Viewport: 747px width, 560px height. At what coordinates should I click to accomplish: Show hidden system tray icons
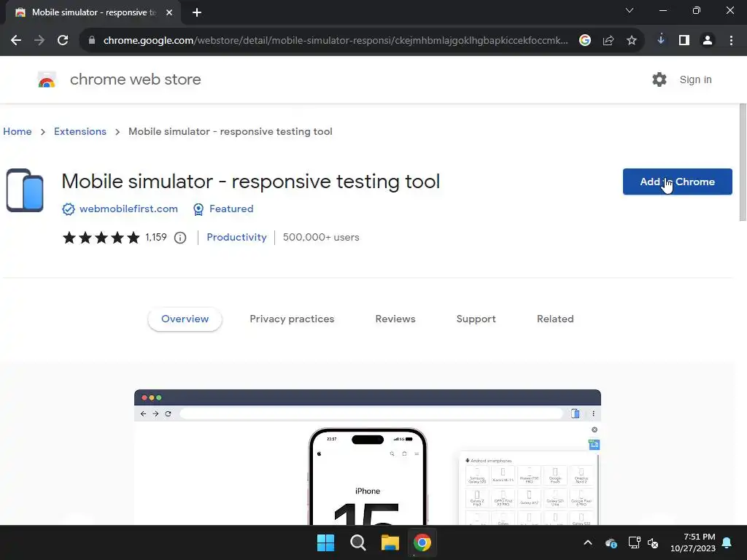point(588,542)
